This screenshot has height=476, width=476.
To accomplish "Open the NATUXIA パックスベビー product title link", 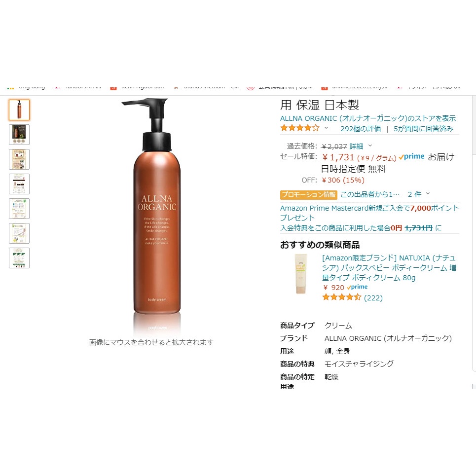I will tap(389, 268).
